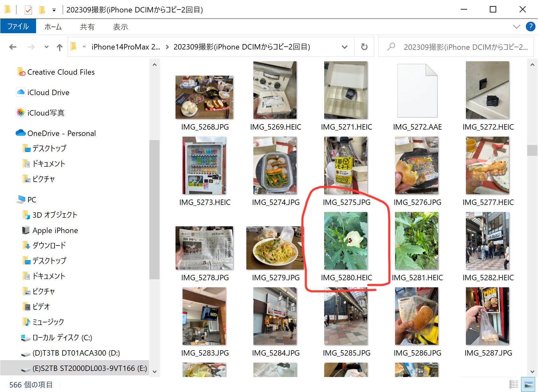Switch to the ホーム ribbon tab

coord(53,27)
